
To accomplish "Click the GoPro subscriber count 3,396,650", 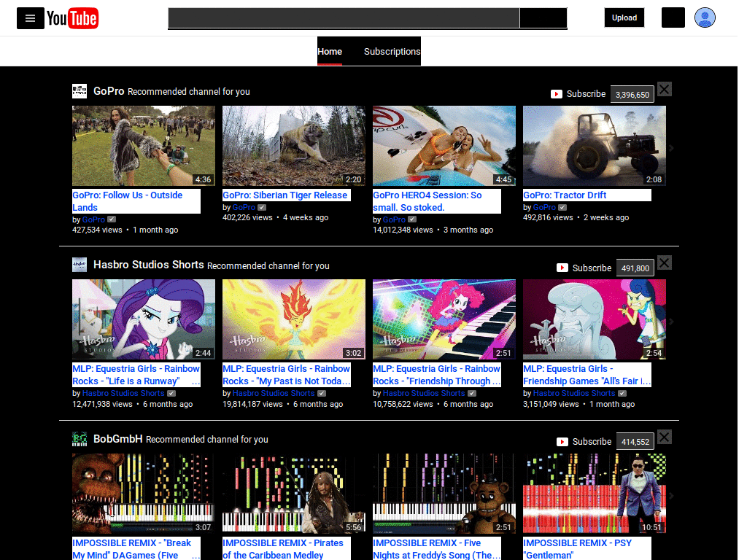I will [x=632, y=94].
